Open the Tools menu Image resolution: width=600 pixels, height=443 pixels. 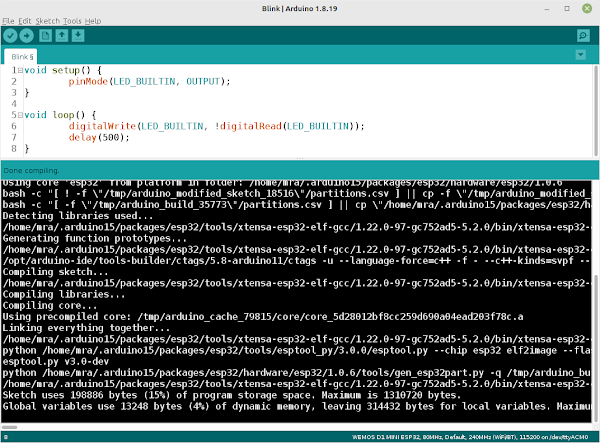[72, 21]
